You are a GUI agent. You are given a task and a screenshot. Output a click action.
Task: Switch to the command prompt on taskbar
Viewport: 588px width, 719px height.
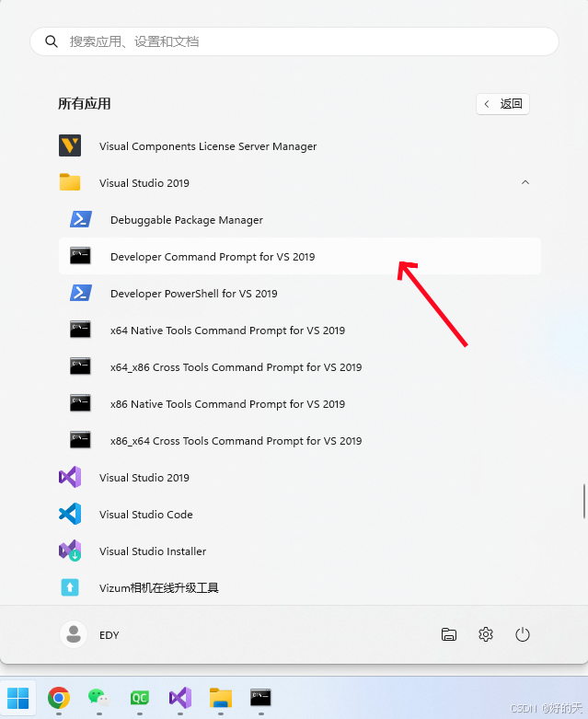[260, 698]
